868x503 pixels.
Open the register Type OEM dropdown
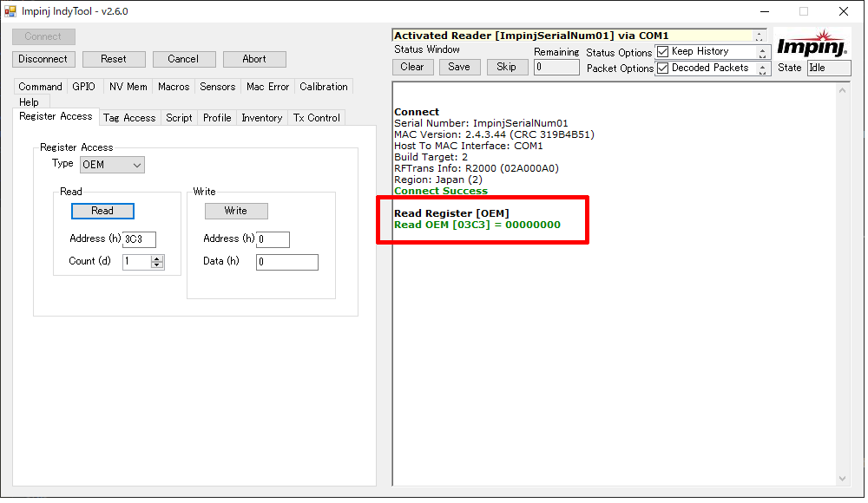(x=112, y=165)
